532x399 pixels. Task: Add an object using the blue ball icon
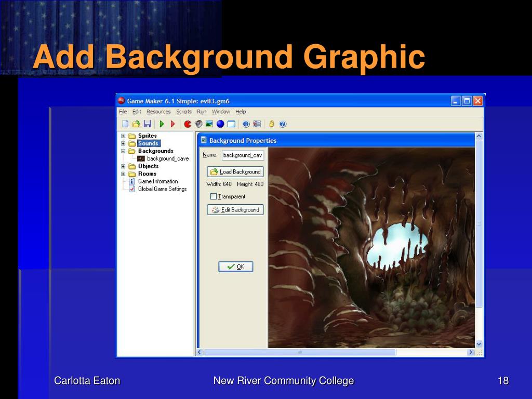[220, 124]
